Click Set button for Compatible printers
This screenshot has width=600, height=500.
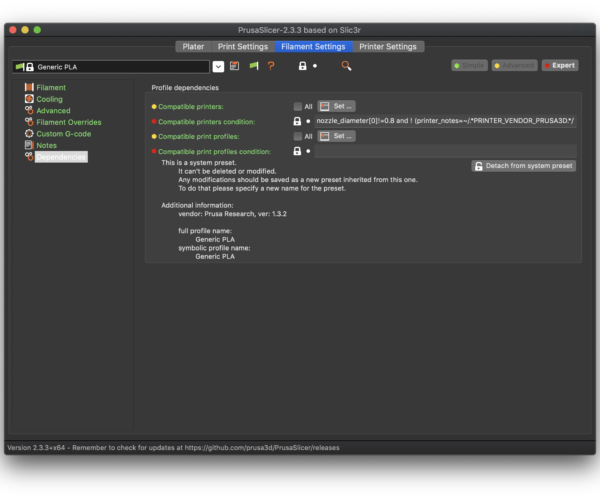337,106
